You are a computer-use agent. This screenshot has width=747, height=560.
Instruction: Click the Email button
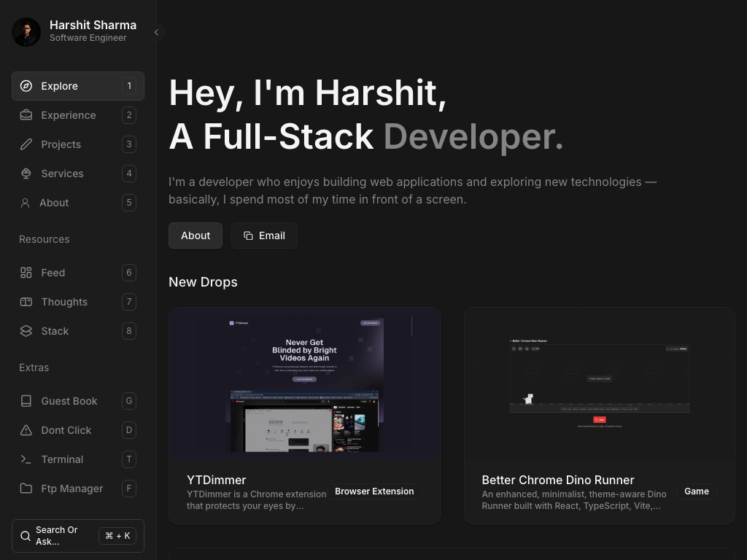click(x=264, y=236)
